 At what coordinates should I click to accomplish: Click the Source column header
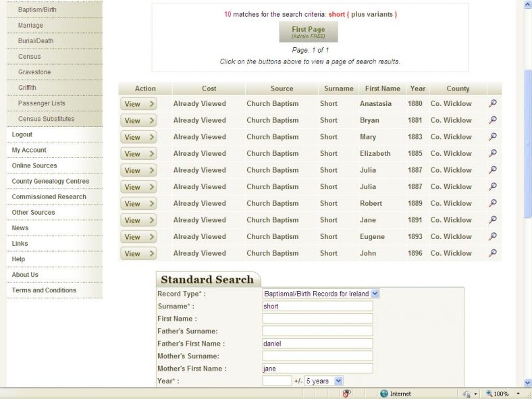pos(282,88)
